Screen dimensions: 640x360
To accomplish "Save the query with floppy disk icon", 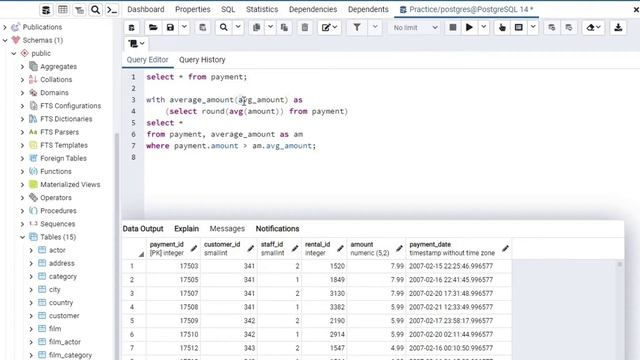I will (170, 28).
